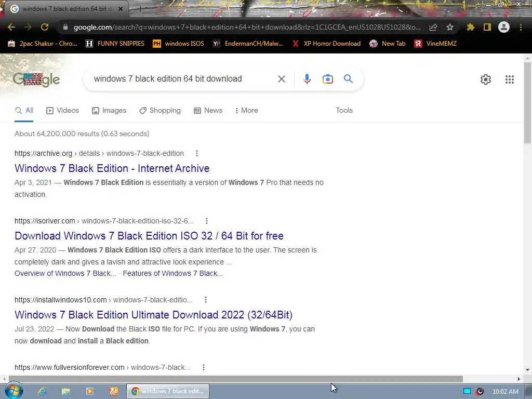
Task: Reload the current page
Action: coord(45,27)
